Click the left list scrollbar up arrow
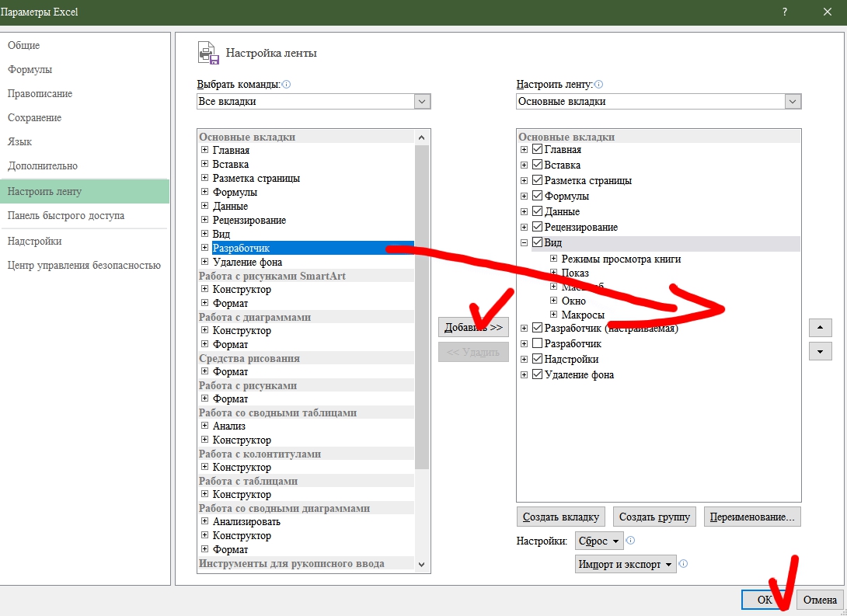 tap(422, 137)
